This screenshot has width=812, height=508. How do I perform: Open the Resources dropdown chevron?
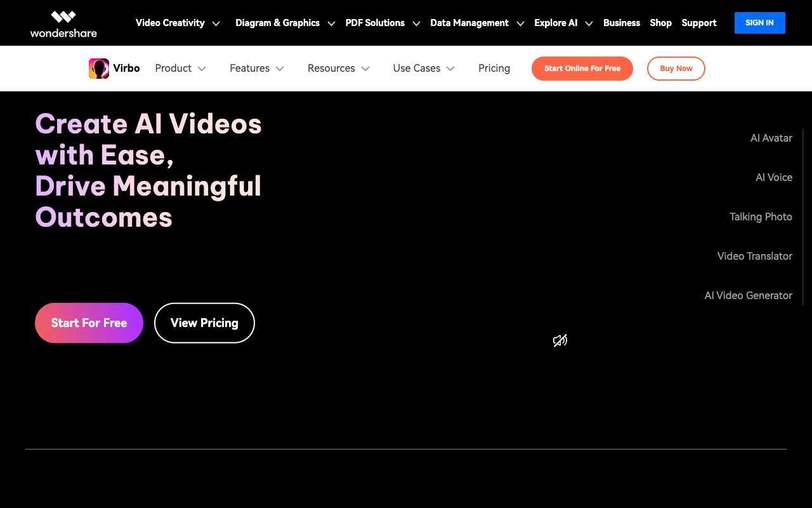[365, 69]
